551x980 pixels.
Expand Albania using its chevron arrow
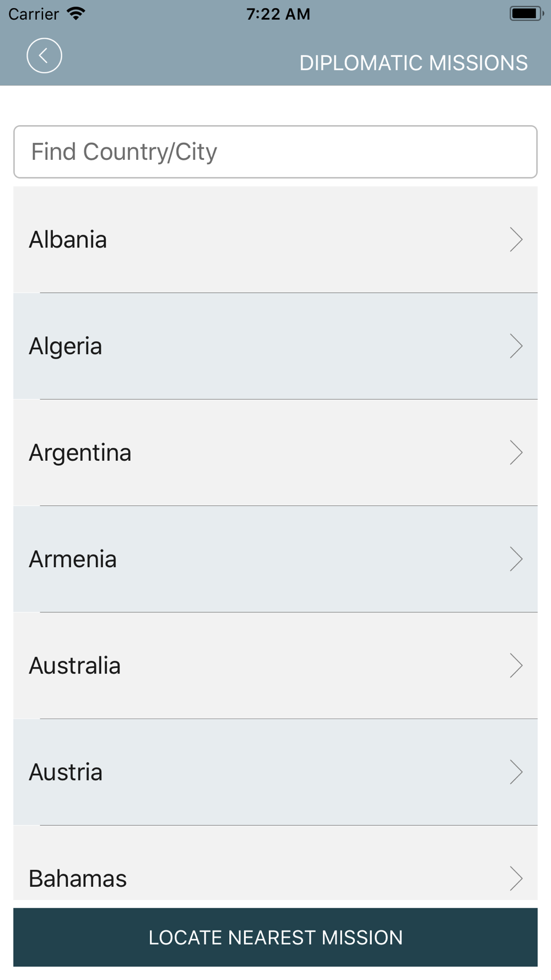(x=516, y=239)
